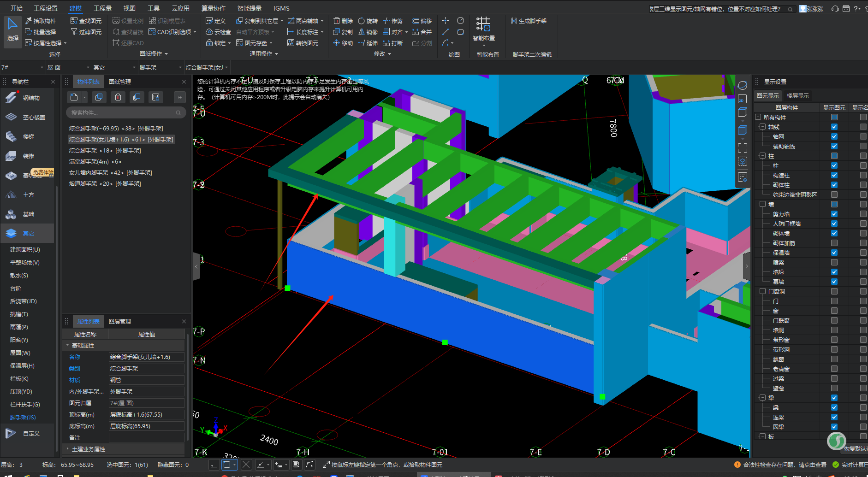This screenshot has height=477, width=868.
Task: Toggle 剪力墙 display checkbox
Action: pyautogui.click(x=834, y=214)
